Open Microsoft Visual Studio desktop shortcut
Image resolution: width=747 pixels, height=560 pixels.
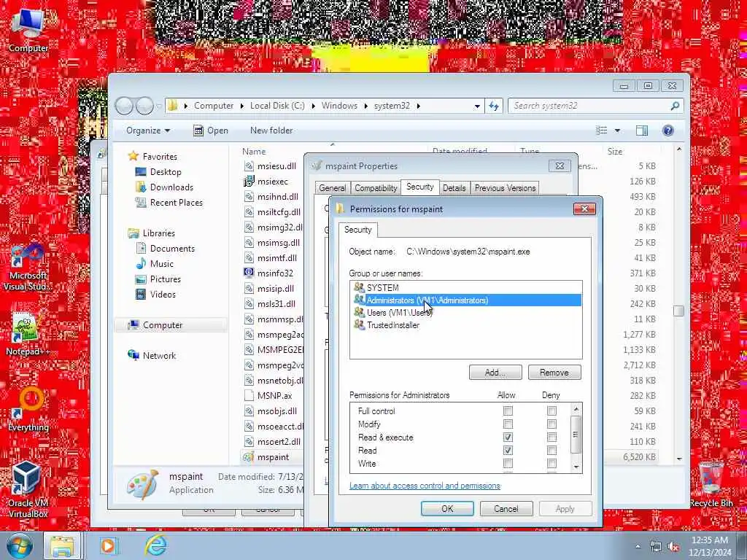tap(28, 268)
